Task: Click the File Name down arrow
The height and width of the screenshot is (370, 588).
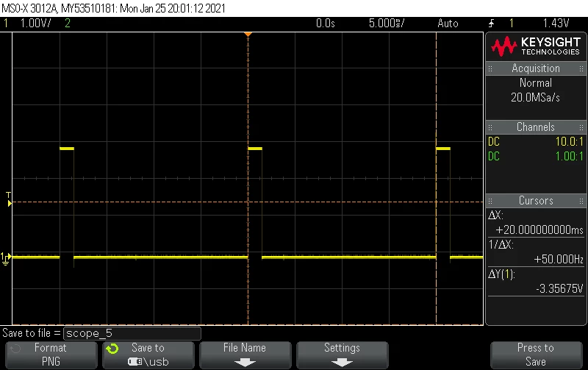Action: point(245,363)
